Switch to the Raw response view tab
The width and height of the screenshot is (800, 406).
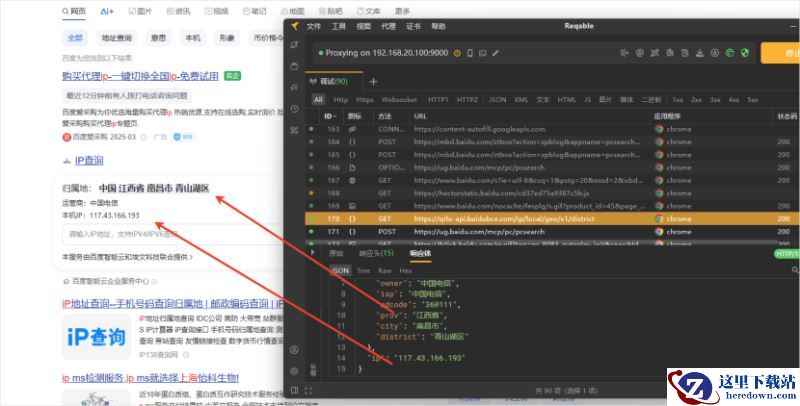[x=384, y=270]
